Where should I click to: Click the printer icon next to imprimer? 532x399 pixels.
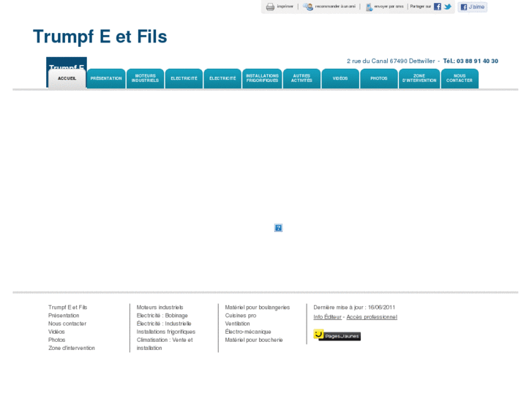[x=270, y=7]
